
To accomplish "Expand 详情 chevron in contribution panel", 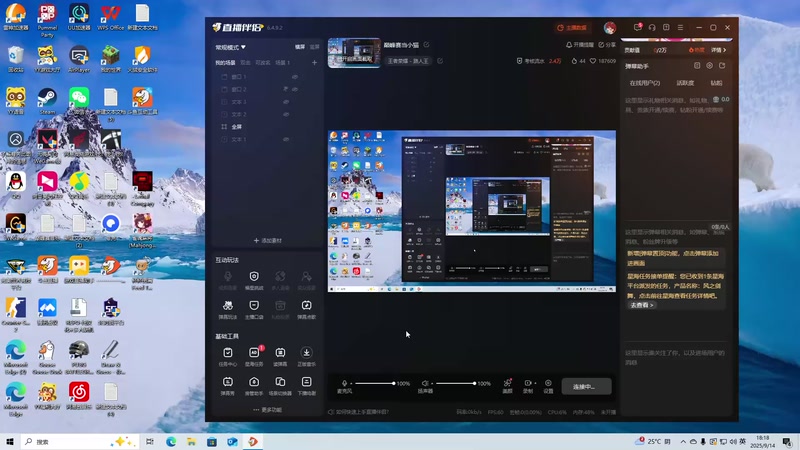I will [718, 50].
